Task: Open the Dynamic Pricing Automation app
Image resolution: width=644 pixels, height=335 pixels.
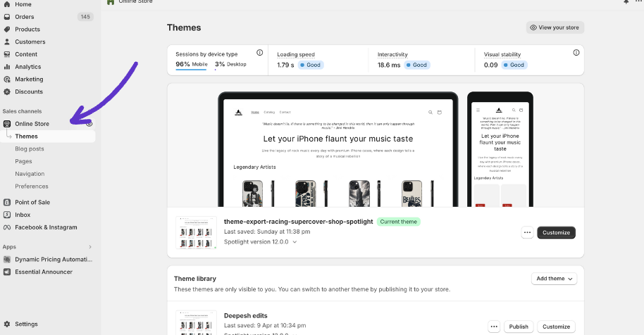Action: (54, 259)
